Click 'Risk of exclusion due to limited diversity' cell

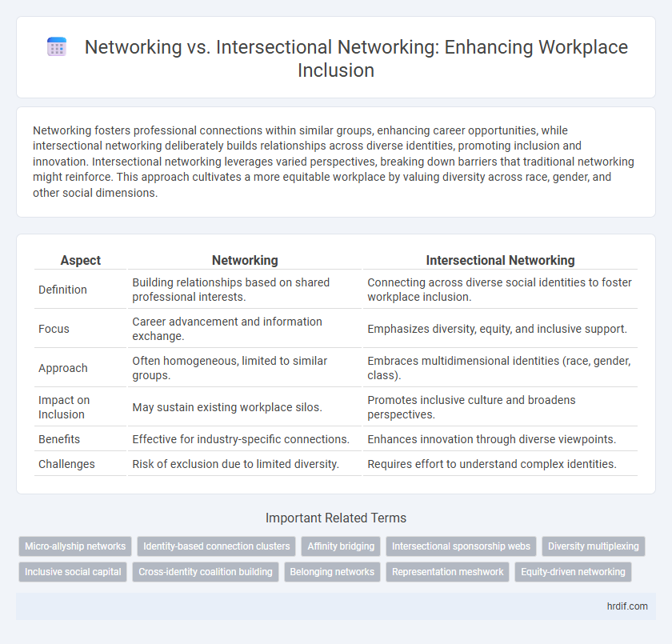pos(245,464)
